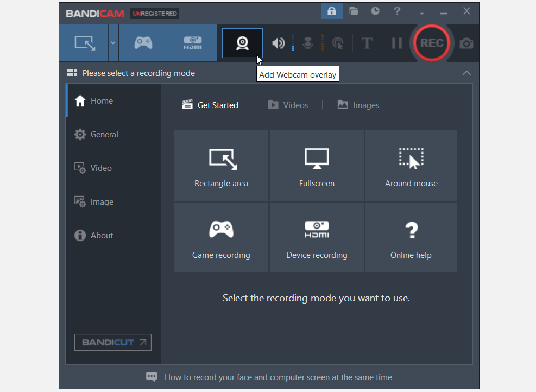Switch to the Videos tab
536x392 pixels.
click(x=288, y=105)
